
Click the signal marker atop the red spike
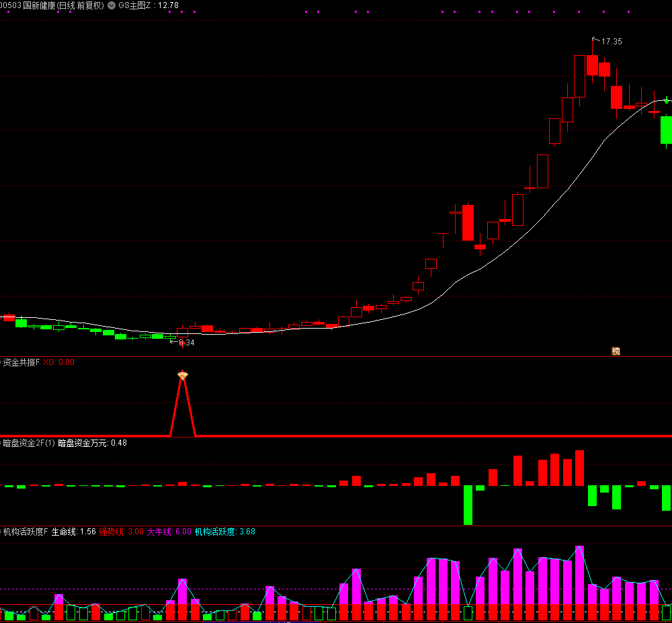click(x=182, y=375)
